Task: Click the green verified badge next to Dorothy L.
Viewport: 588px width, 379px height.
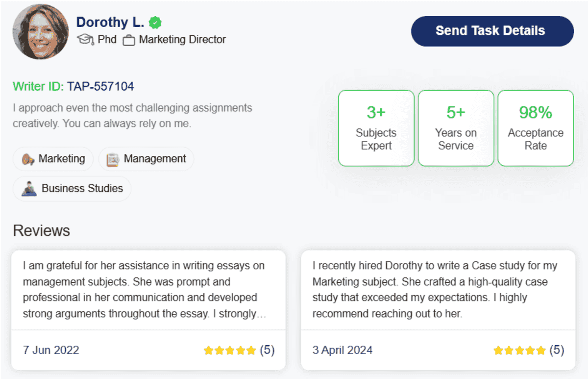Action: 155,23
